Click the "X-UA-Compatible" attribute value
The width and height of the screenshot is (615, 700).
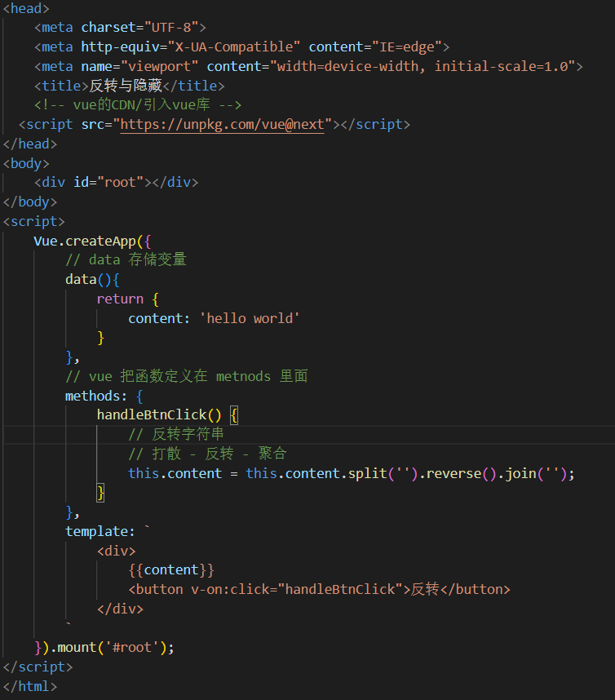pos(233,47)
